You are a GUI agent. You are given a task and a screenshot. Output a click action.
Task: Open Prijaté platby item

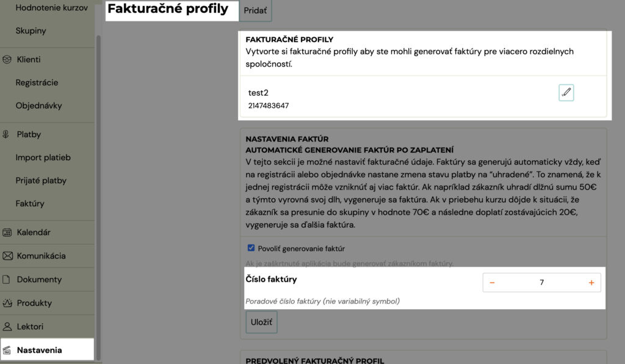[x=41, y=180]
